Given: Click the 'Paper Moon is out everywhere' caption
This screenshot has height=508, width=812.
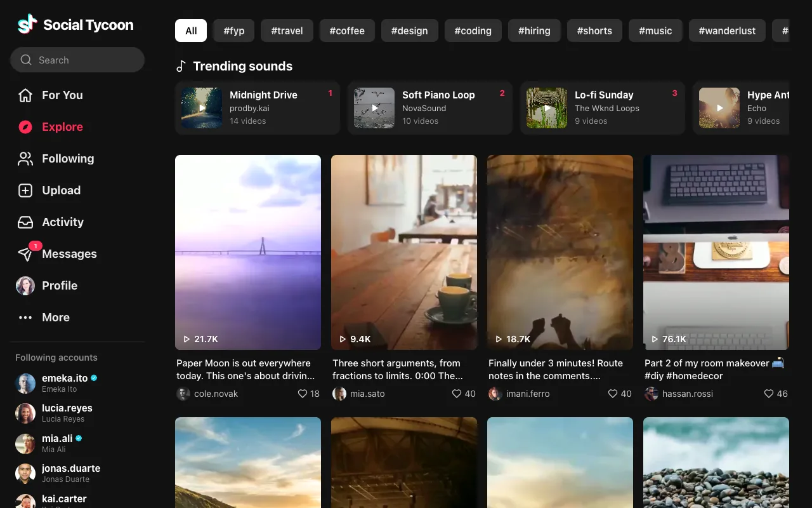Looking at the screenshot, I should point(246,370).
